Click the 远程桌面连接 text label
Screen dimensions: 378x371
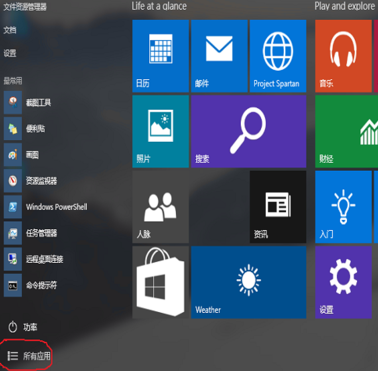tap(45, 259)
